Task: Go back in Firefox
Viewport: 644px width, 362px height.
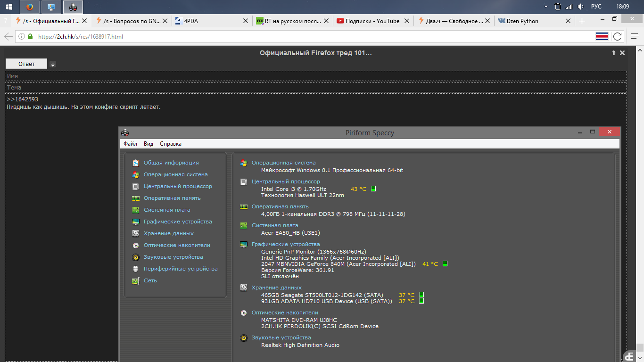Action: (8, 36)
